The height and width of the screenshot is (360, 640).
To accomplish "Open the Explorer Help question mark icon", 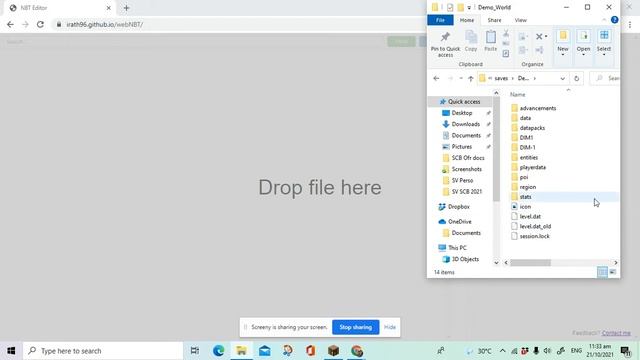I will (x=614, y=20).
